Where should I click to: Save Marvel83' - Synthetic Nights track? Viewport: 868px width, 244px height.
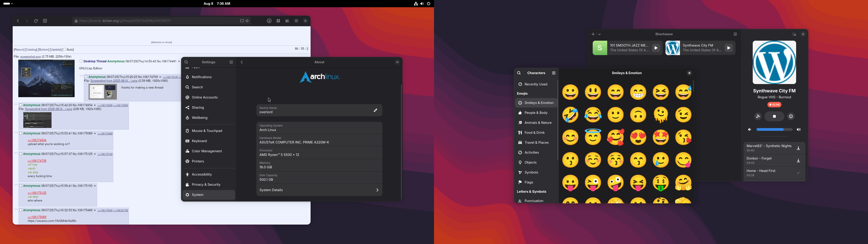tap(798, 148)
